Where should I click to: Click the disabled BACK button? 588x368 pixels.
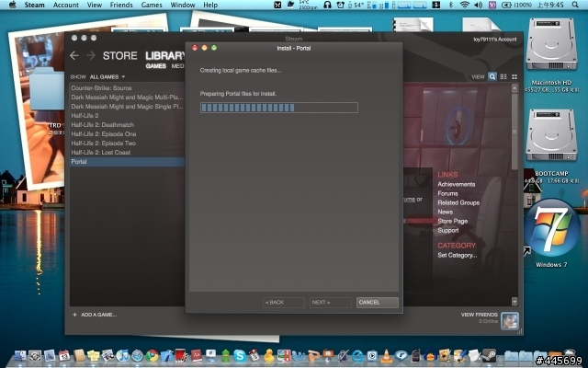click(284, 303)
